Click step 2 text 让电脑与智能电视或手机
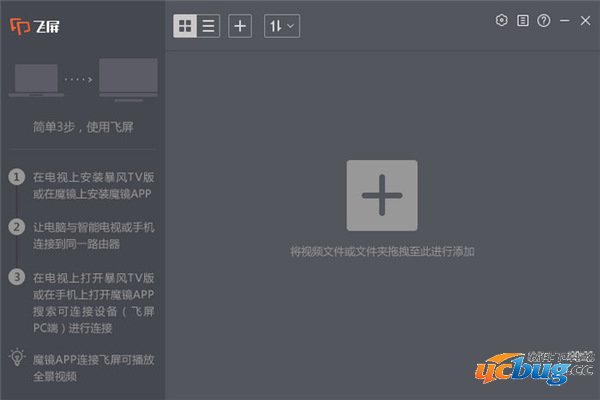The height and width of the screenshot is (400, 600). click(x=93, y=227)
